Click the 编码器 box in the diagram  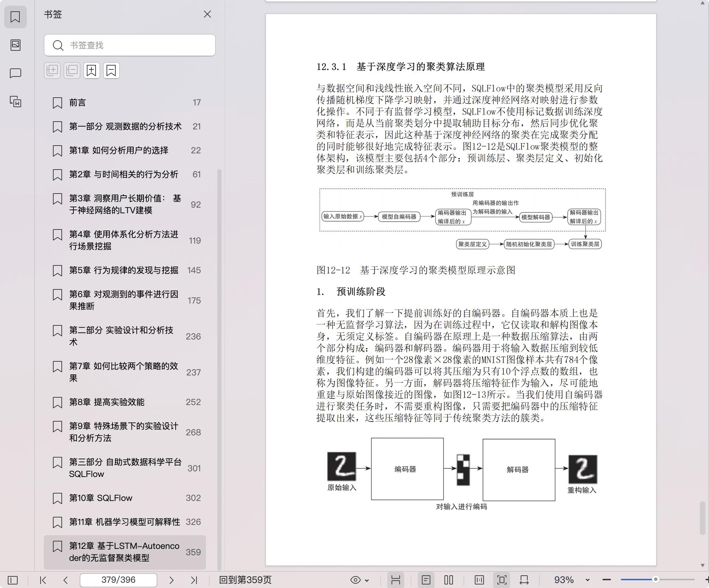coord(407,469)
